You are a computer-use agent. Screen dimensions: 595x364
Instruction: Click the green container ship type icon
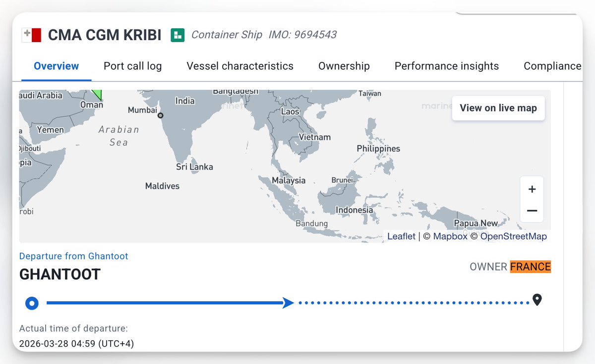178,35
